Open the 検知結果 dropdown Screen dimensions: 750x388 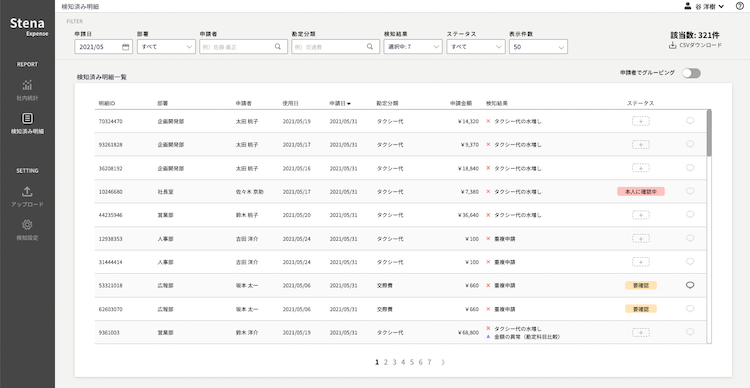(x=413, y=47)
